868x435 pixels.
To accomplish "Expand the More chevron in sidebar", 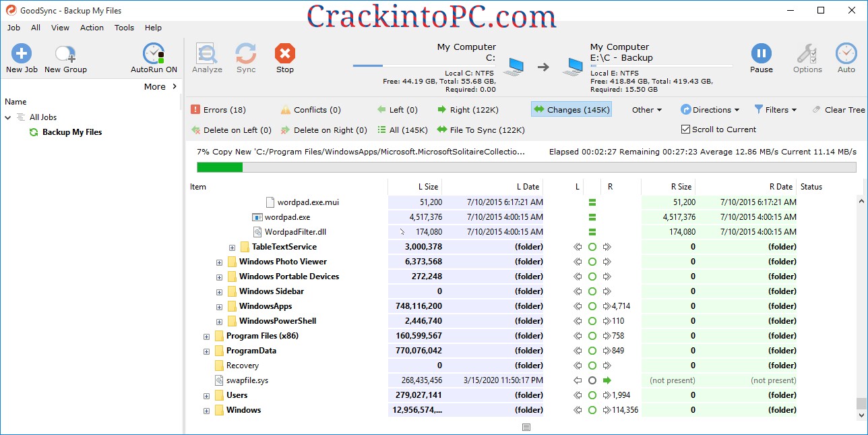I will (x=175, y=86).
